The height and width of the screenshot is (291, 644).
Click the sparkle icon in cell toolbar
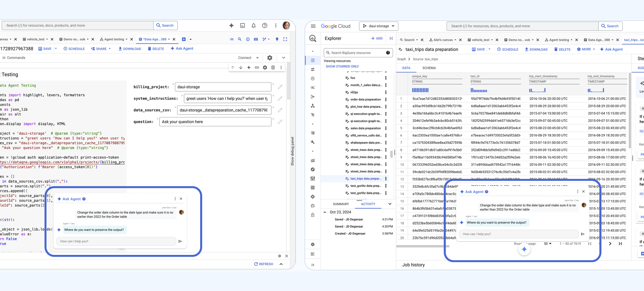pos(249,67)
